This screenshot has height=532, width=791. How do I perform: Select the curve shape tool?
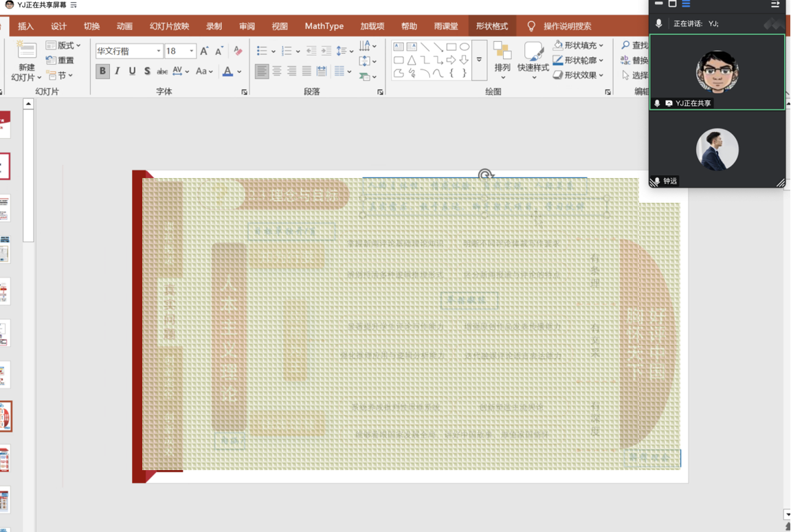point(438,73)
